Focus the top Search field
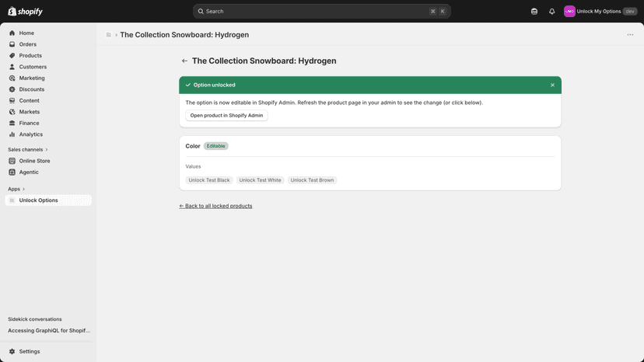Image resolution: width=644 pixels, height=362 pixels. (x=321, y=12)
